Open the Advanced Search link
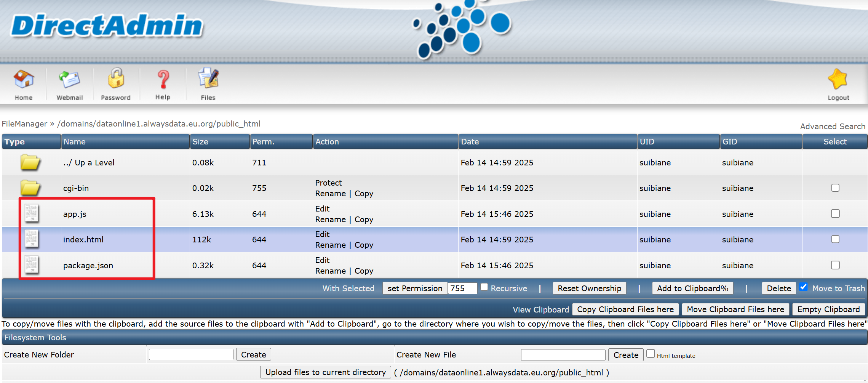The height and width of the screenshot is (383, 868). 832,126
